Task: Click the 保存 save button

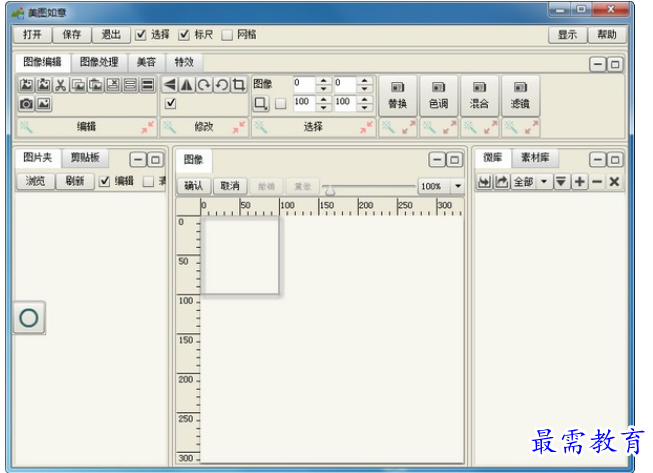Action: (x=72, y=35)
